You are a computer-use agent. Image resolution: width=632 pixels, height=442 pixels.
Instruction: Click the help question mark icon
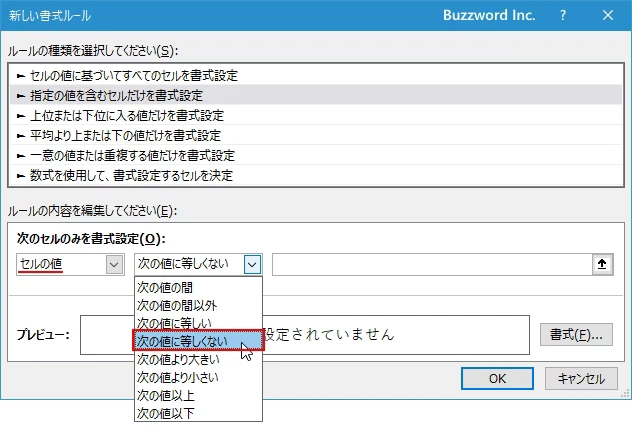coord(563,15)
